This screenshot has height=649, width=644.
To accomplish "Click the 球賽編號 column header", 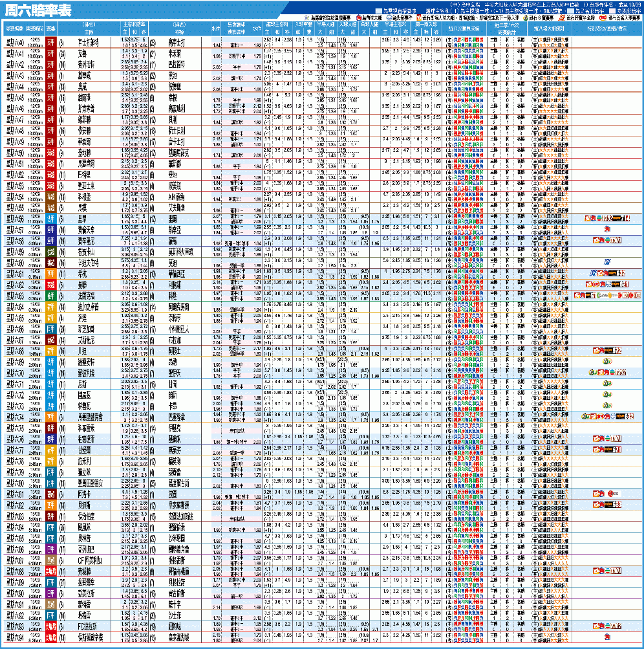I will click(x=14, y=29).
